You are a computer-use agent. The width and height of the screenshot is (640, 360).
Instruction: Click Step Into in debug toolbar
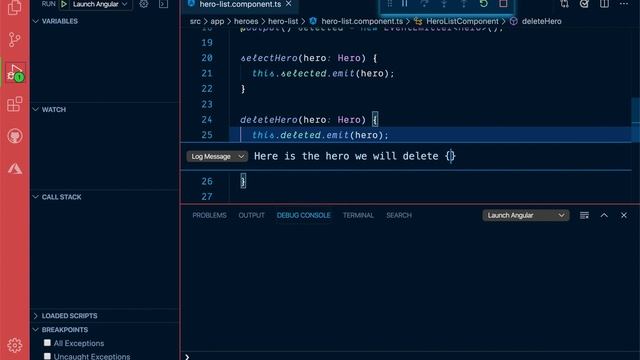(x=444, y=4)
